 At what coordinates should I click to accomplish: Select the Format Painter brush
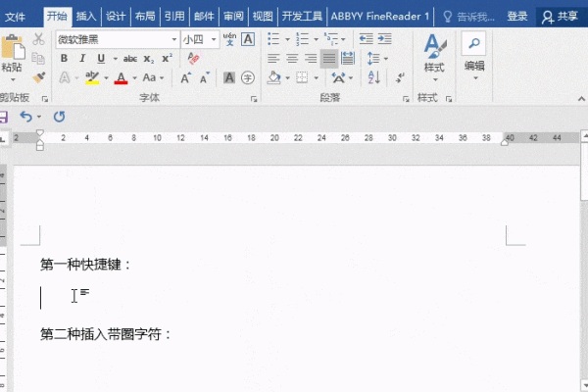(38, 77)
